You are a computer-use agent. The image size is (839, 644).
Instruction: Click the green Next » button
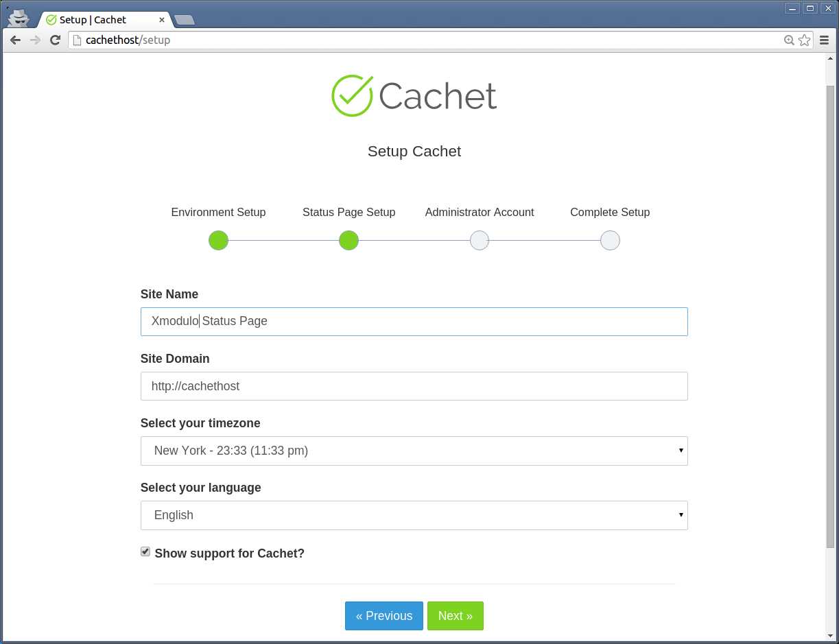point(456,616)
